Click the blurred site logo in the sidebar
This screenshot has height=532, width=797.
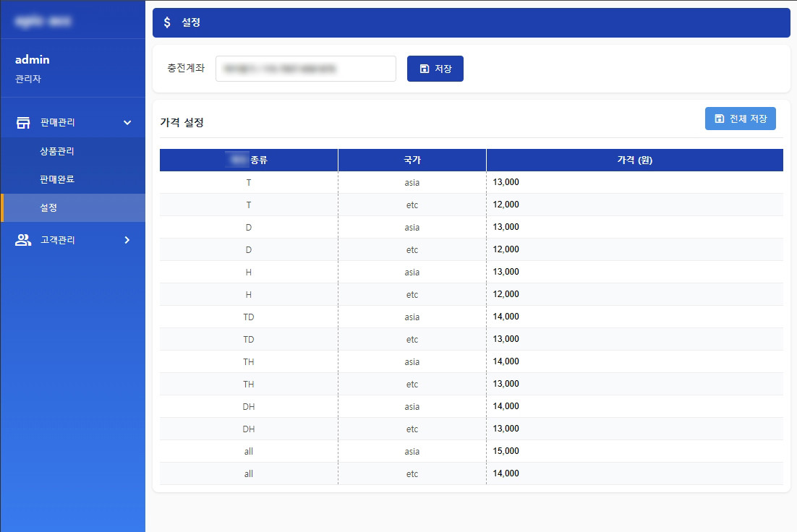43,22
